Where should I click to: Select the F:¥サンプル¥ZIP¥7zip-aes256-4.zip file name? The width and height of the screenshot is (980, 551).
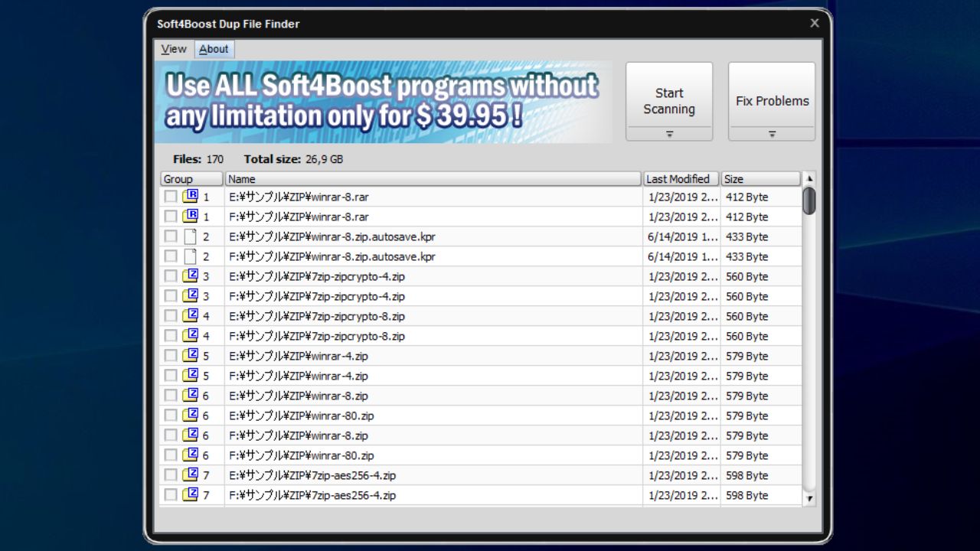(x=312, y=495)
